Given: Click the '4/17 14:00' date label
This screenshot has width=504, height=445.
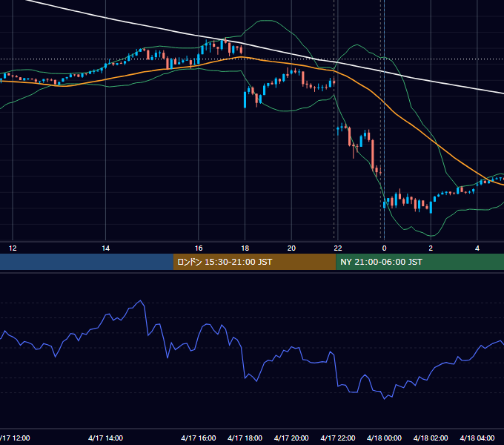Looking at the screenshot, I should pos(105,438).
